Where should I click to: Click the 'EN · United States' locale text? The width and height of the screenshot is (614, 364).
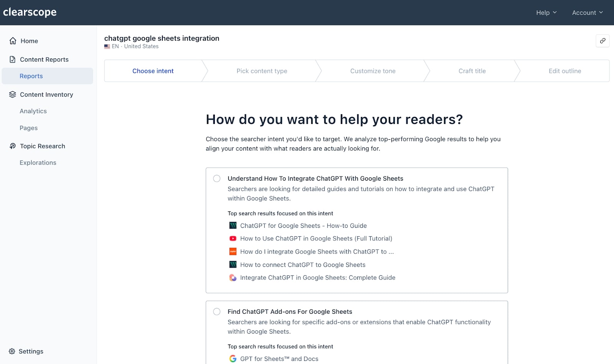[135, 46]
